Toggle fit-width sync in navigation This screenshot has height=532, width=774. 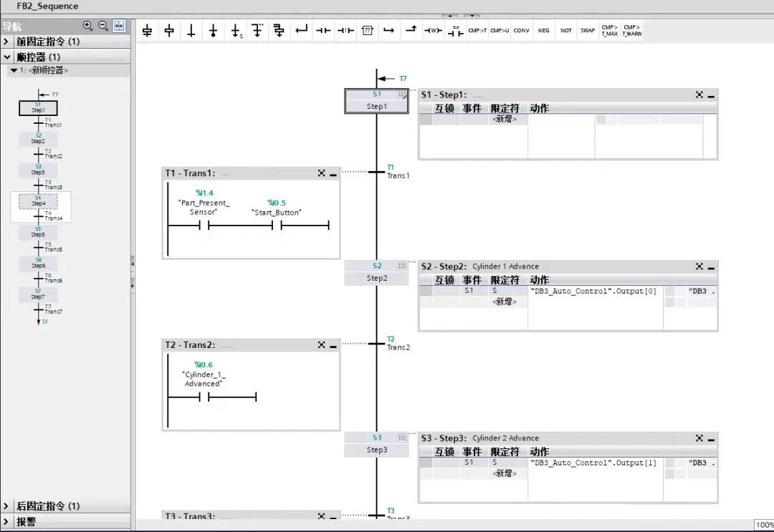pos(119,26)
